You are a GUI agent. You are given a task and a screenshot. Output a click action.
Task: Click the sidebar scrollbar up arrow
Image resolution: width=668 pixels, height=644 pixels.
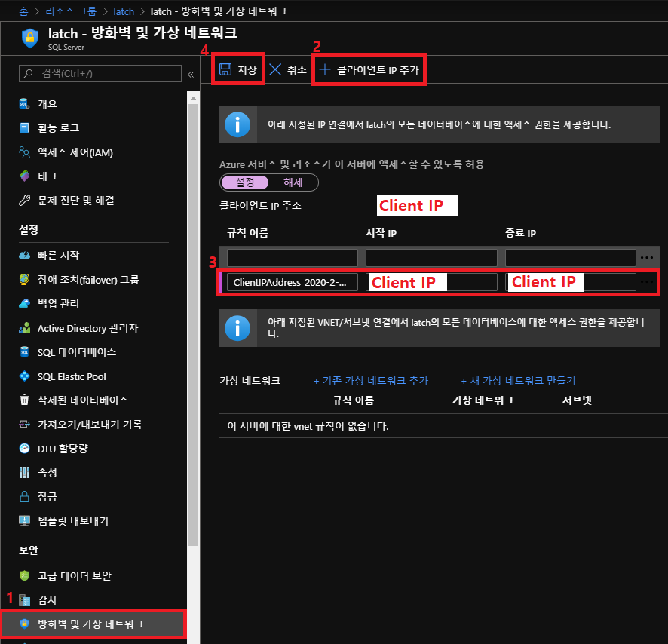tap(194, 98)
